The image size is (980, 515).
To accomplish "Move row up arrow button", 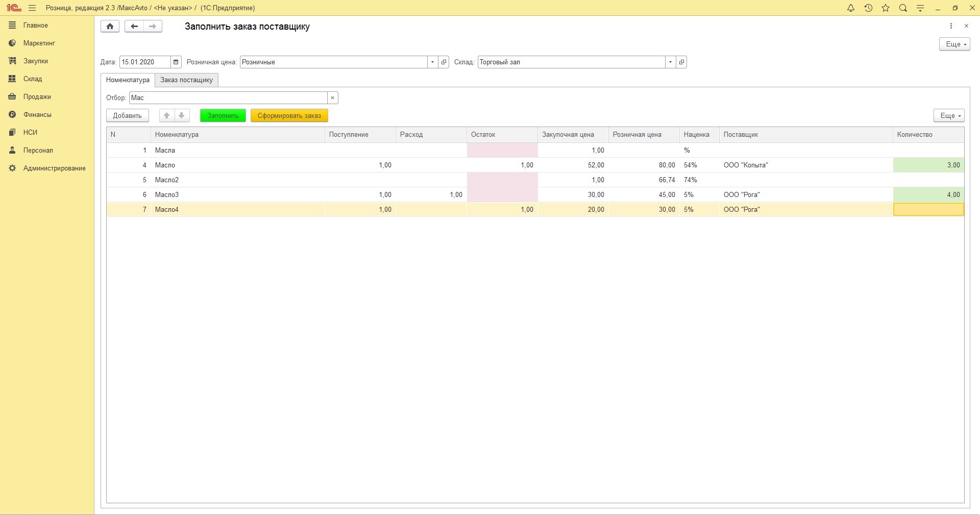I will click(166, 116).
